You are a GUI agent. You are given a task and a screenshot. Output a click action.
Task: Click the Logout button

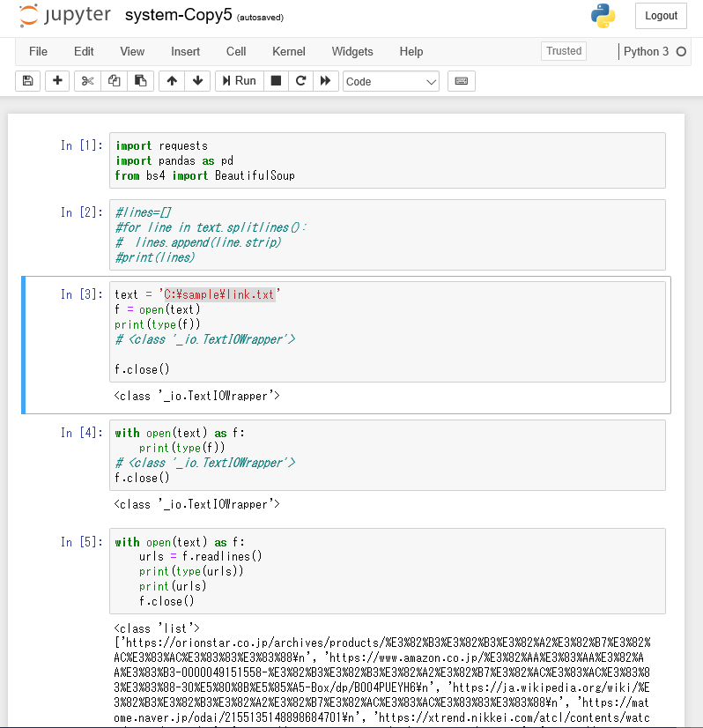point(661,16)
